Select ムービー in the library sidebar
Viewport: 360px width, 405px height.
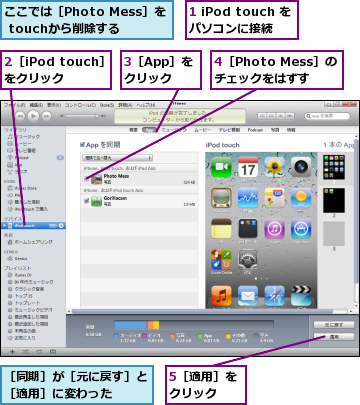tap(20, 144)
